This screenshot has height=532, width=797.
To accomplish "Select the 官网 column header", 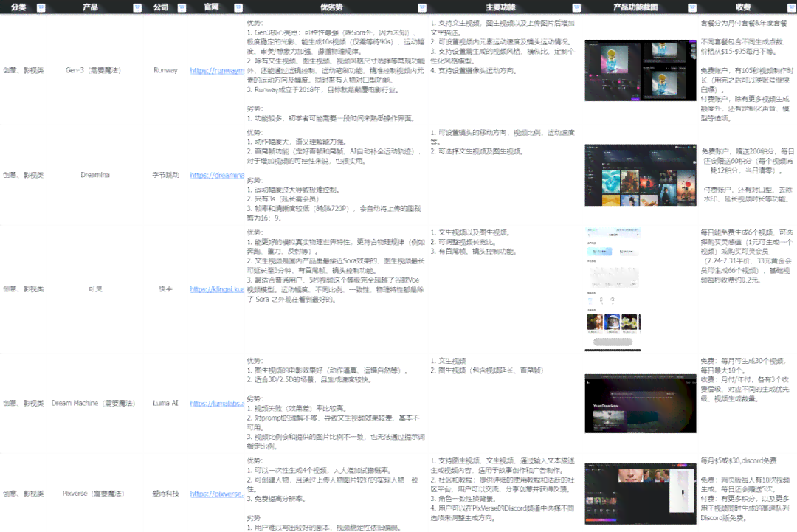I will pyautogui.click(x=212, y=7).
